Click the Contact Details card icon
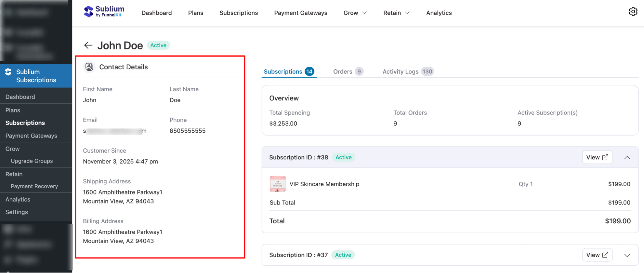This screenshot has height=273, width=644. tap(89, 67)
